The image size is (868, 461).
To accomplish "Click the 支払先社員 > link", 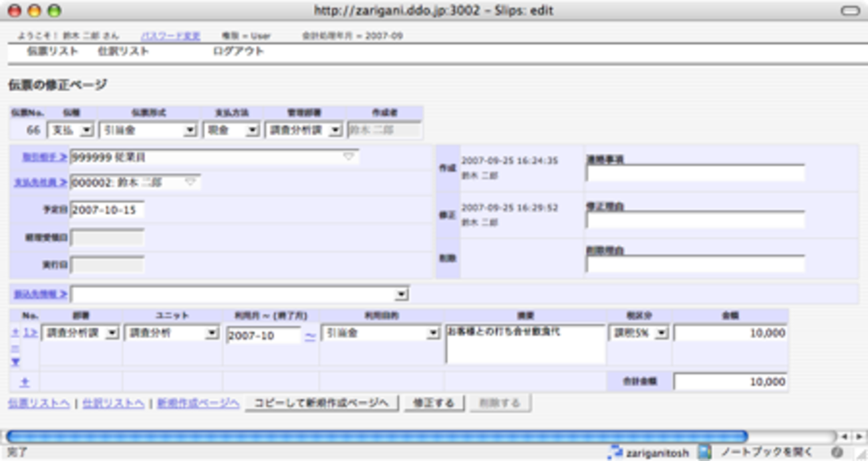I will tap(41, 182).
